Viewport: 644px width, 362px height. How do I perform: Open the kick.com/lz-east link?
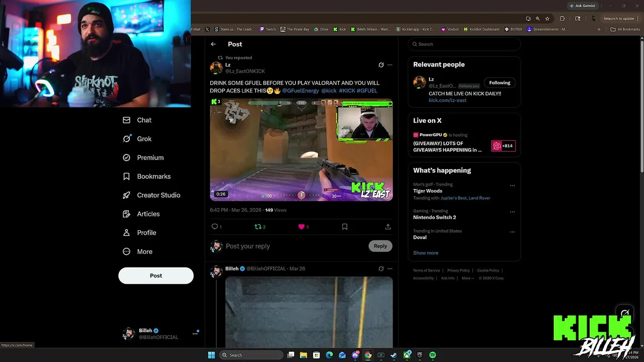(x=447, y=100)
